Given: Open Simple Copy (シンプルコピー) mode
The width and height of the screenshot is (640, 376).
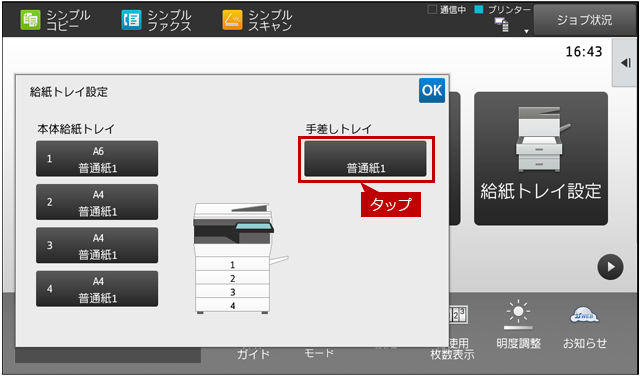Looking at the screenshot, I should point(56,20).
